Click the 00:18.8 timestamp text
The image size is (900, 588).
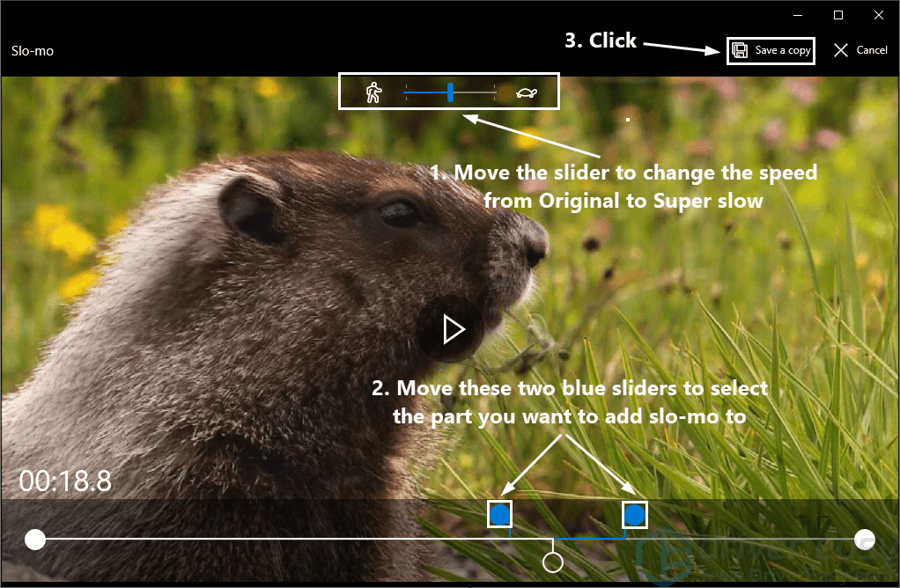(x=65, y=481)
